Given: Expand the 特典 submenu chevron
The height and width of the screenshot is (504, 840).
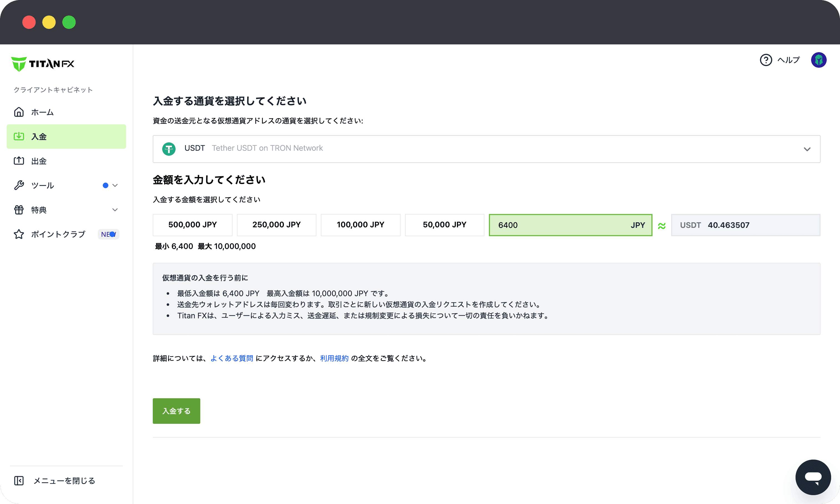Looking at the screenshot, I should pos(115,210).
